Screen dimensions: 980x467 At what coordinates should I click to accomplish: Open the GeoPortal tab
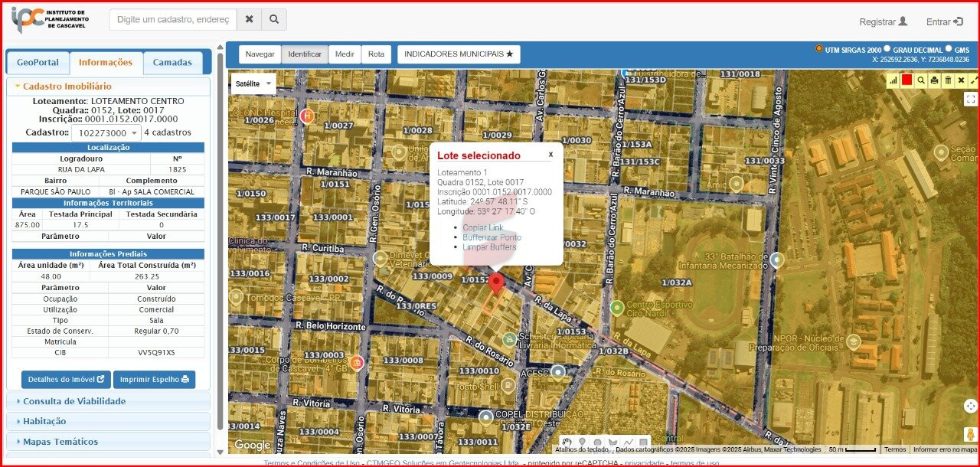[38, 63]
